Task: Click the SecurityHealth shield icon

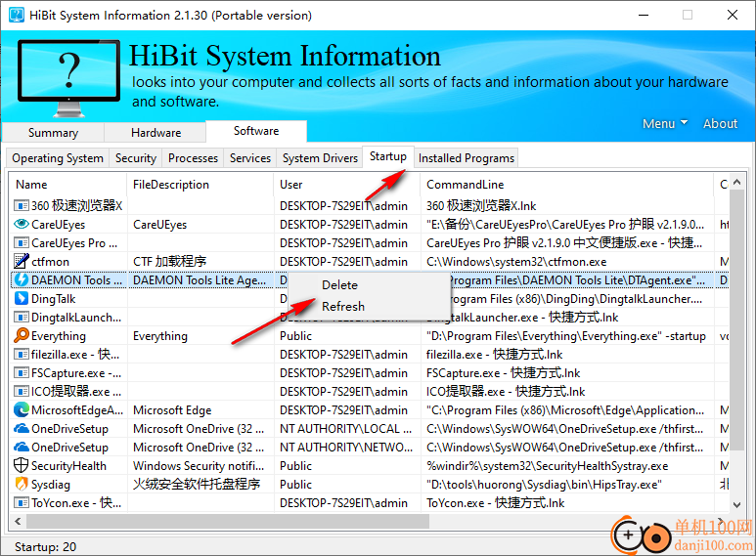Action: click(22, 465)
